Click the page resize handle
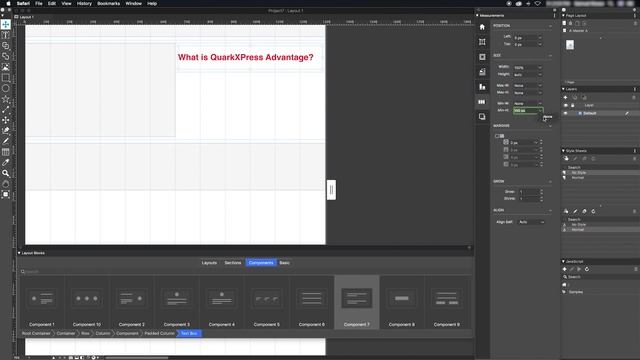This screenshot has width=640, height=360. (331, 190)
